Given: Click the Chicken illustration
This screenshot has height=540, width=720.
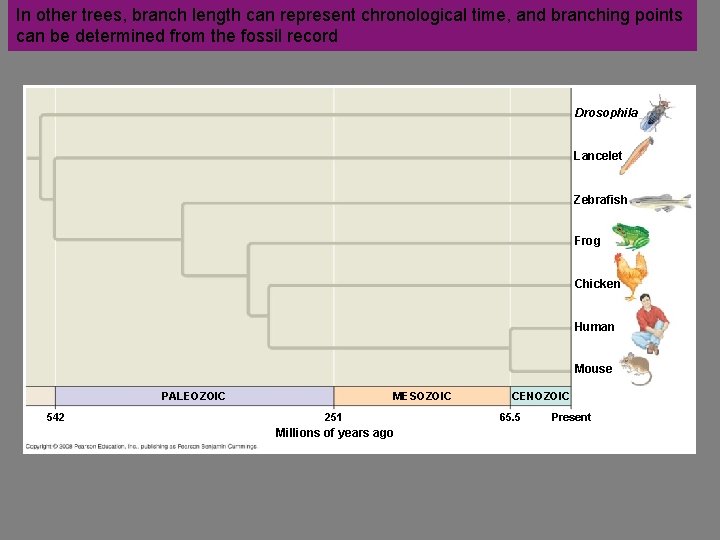Looking at the screenshot, I should click(x=631, y=276).
